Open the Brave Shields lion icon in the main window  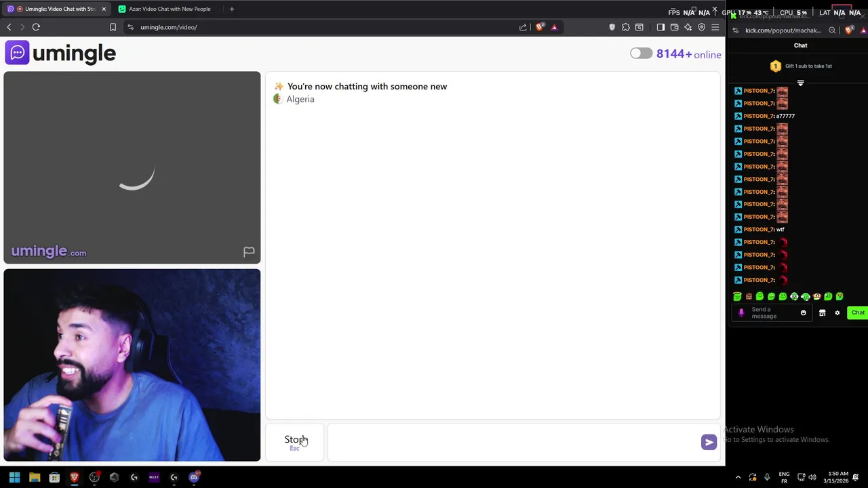tap(540, 27)
